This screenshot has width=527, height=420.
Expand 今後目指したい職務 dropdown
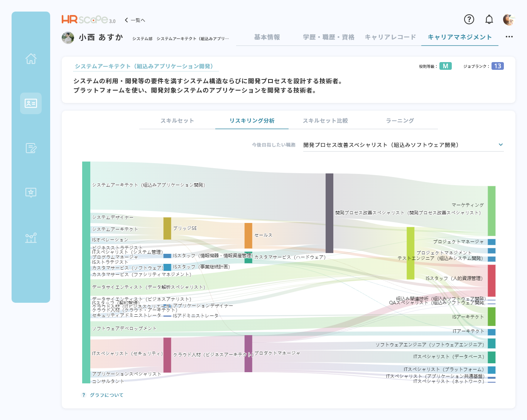tap(403, 145)
